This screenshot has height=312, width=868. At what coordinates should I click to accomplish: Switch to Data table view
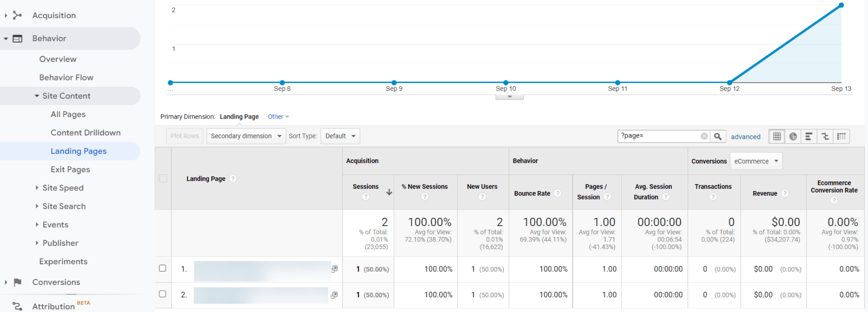(x=777, y=136)
